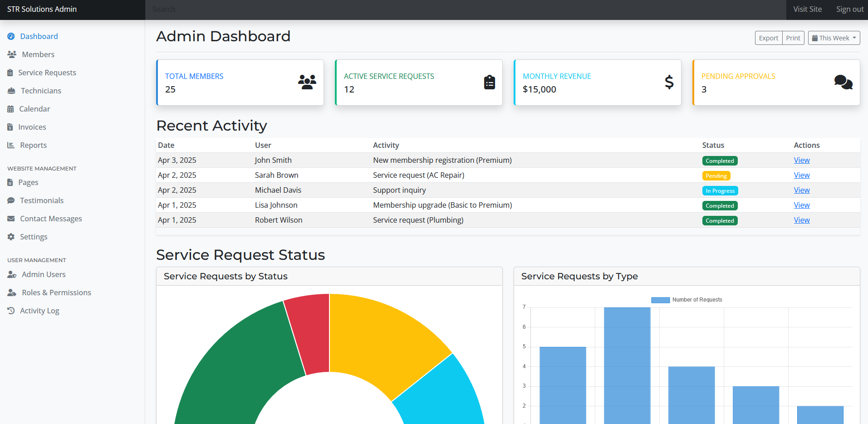Open Roles & Permissions page
This screenshot has height=424, width=868.
(56, 292)
